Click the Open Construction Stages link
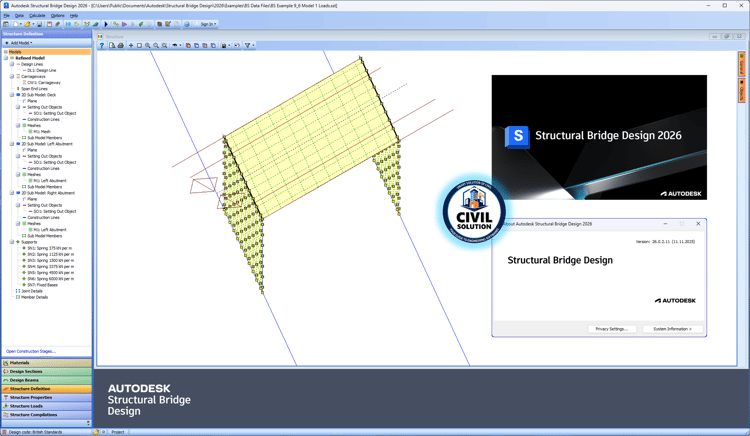750x436 pixels. tap(31, 351)
